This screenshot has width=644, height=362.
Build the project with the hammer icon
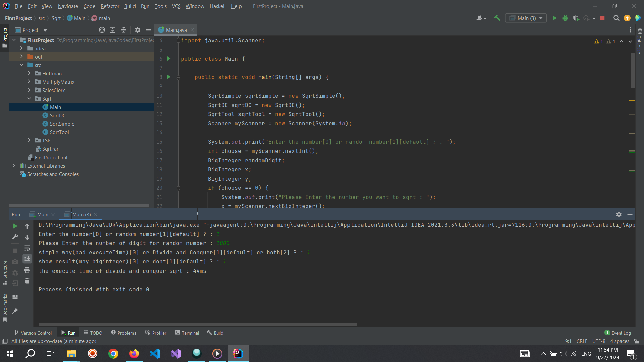pyautogui.click(x=497, y=18)
